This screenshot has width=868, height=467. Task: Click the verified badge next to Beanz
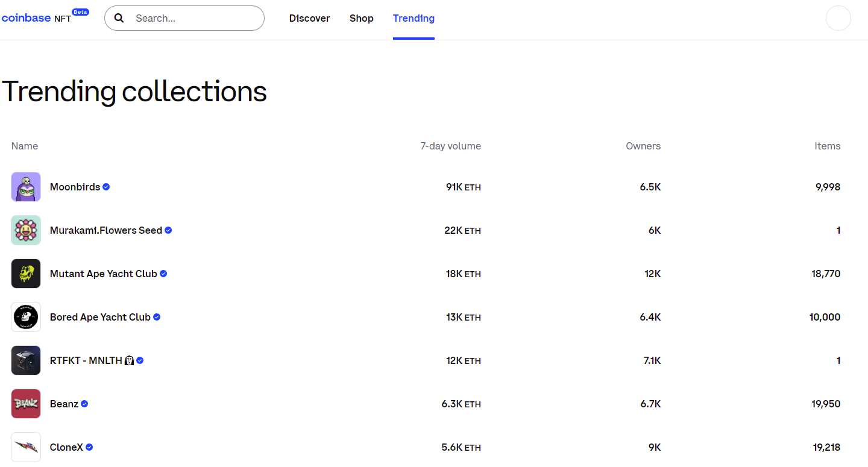(84, 404)
